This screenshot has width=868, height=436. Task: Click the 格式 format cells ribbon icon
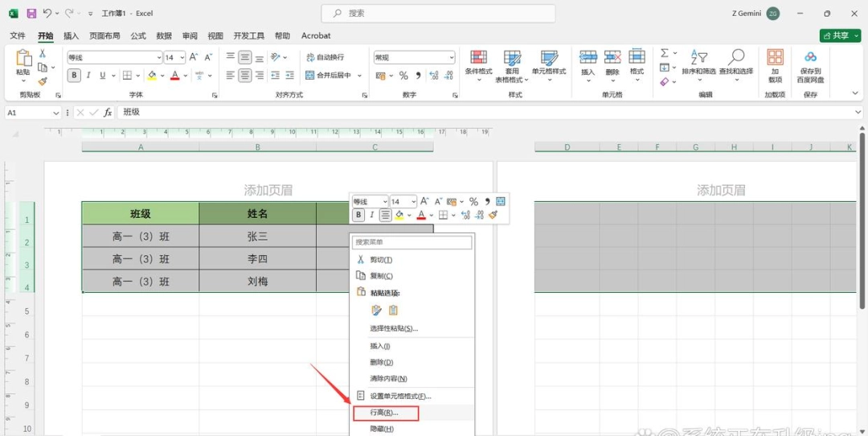coord(637,57)
